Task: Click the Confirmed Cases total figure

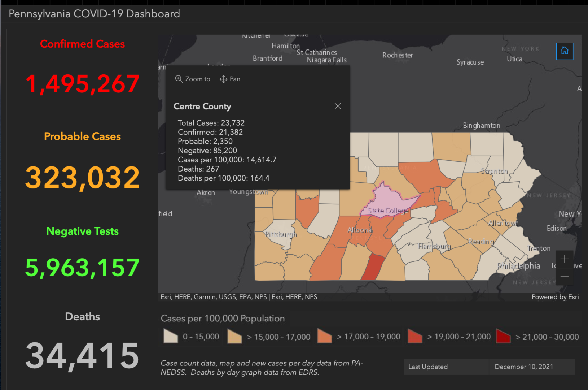Action: (82, 84)
